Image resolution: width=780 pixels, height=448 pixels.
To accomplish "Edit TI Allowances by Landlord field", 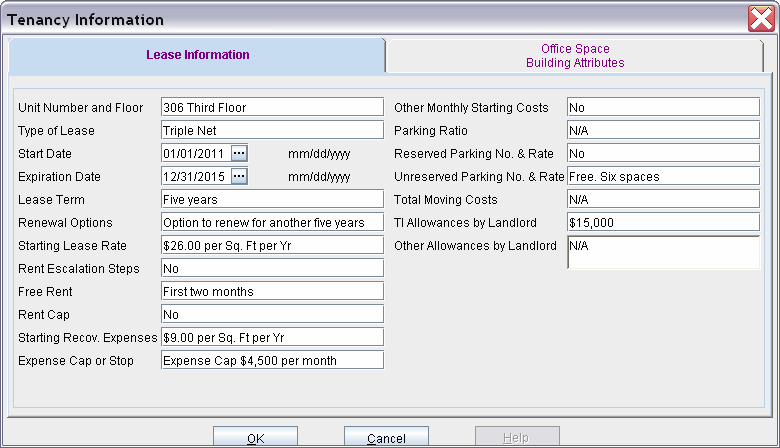I will tap(664, 222).
